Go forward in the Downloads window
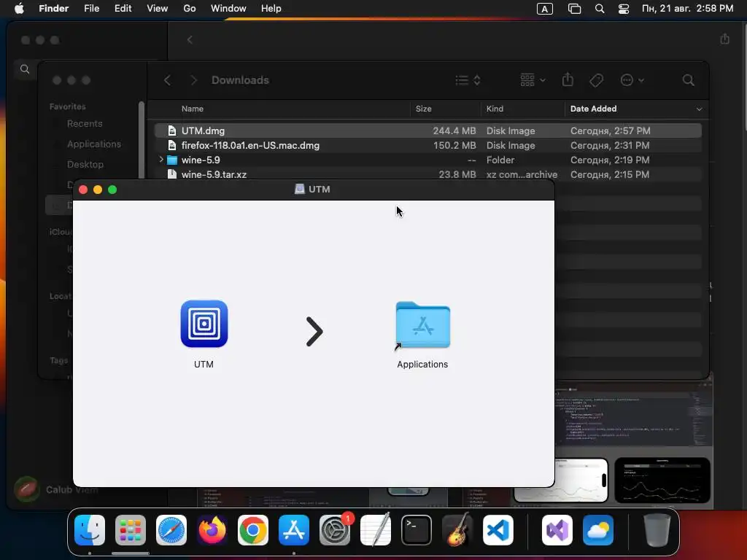The width and height of the screenshot is (747, 560). tap(193, 80)
